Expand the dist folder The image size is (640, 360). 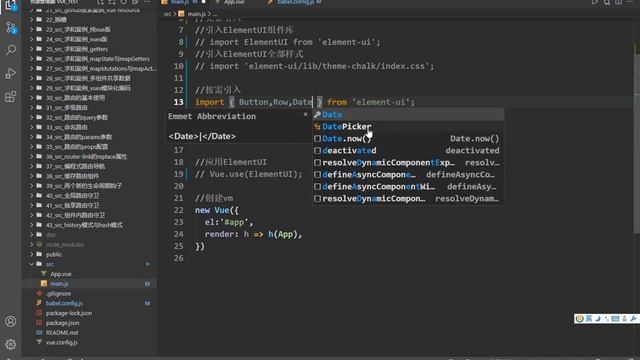click(x=31, y=235)
